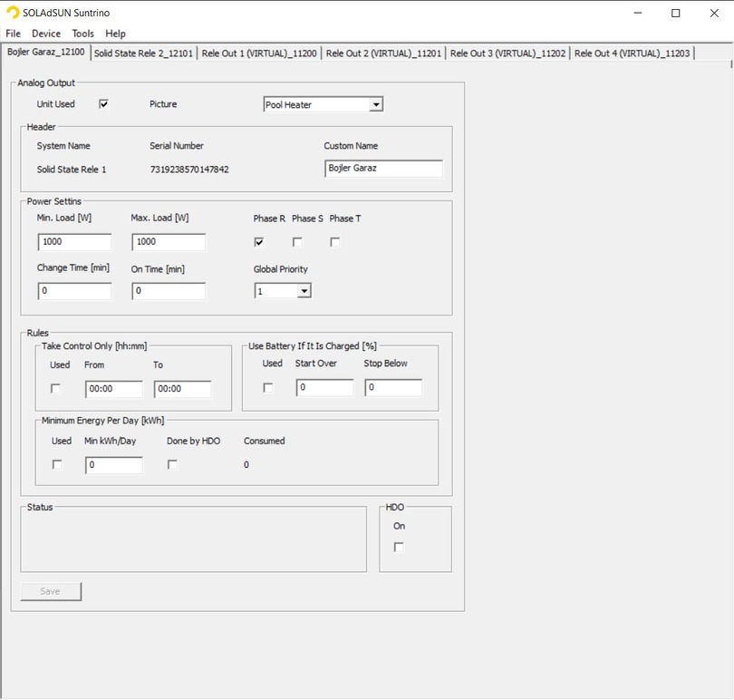The image size is (734, 700).
Task: Click the Min. Load [W] field
Action: [75, 242]
